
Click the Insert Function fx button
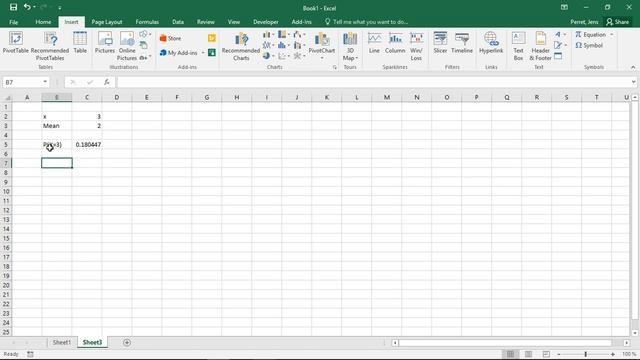[x=107, y=82]
